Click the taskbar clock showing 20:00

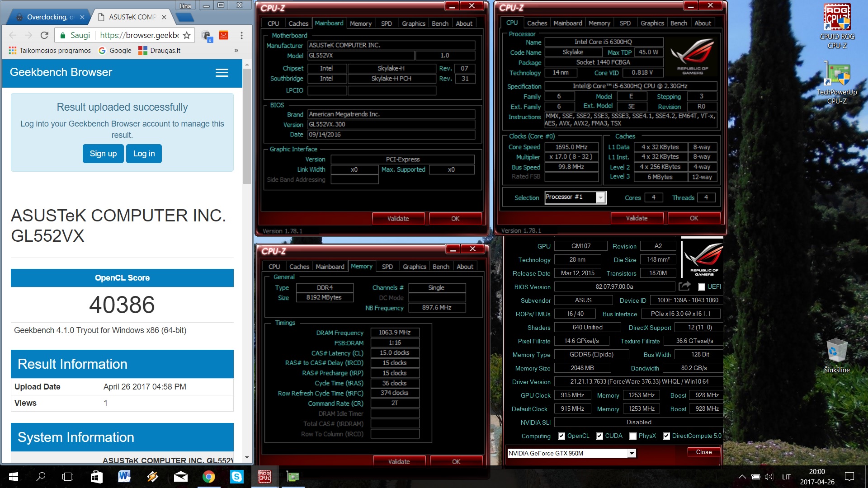(817, 476)
